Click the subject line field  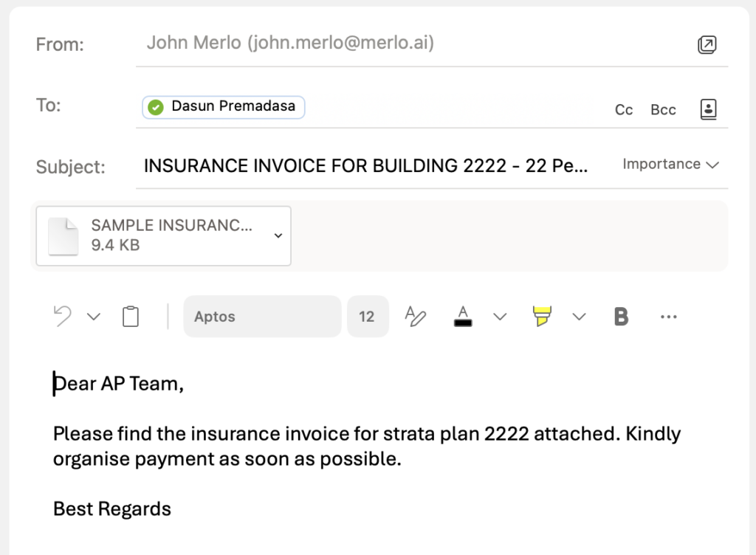pyautogui.click(x=366, y=166)
